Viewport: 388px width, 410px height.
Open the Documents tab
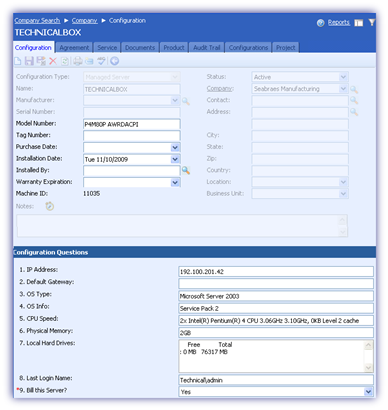pos(140,48)
